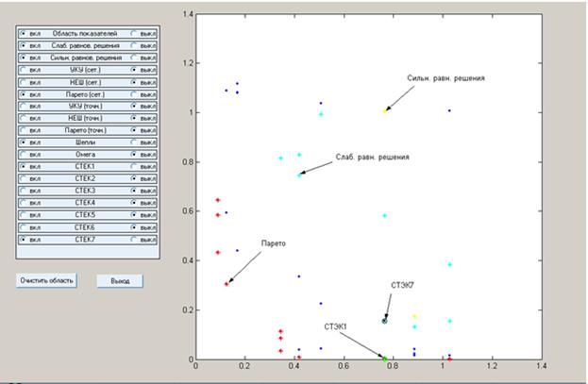The image size is (588, 384).
Task: Turn on НЕШ (сет.) option
Action: pyautogui.click(x=24, y=82)
